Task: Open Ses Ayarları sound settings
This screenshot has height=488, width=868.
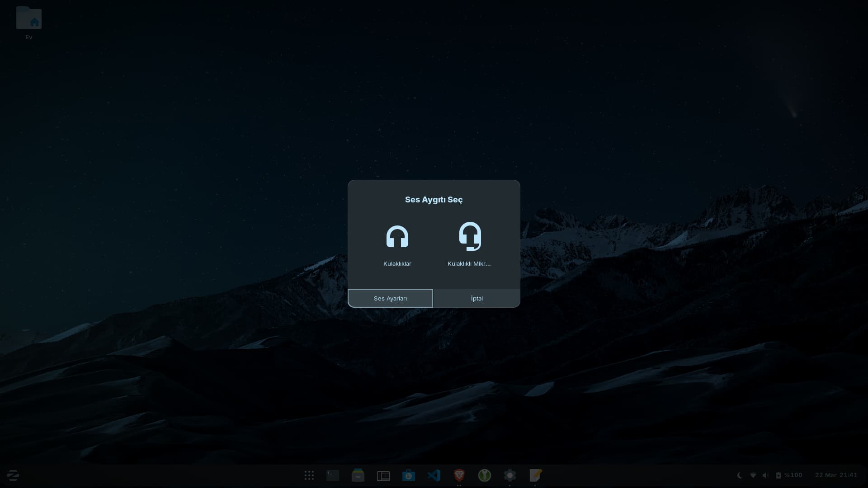Action: pos(390,298)
